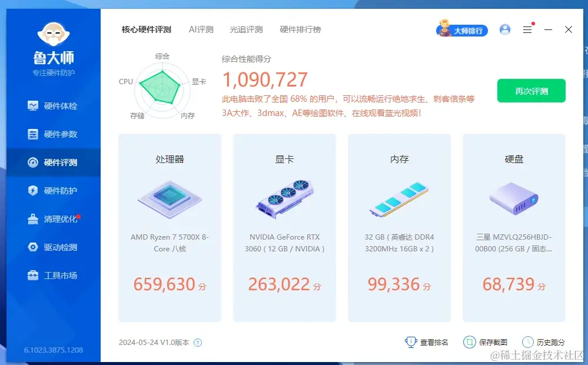Click the 硬件参数 list icon
Viewport: 588px width, 365px height.
point(33,134)
